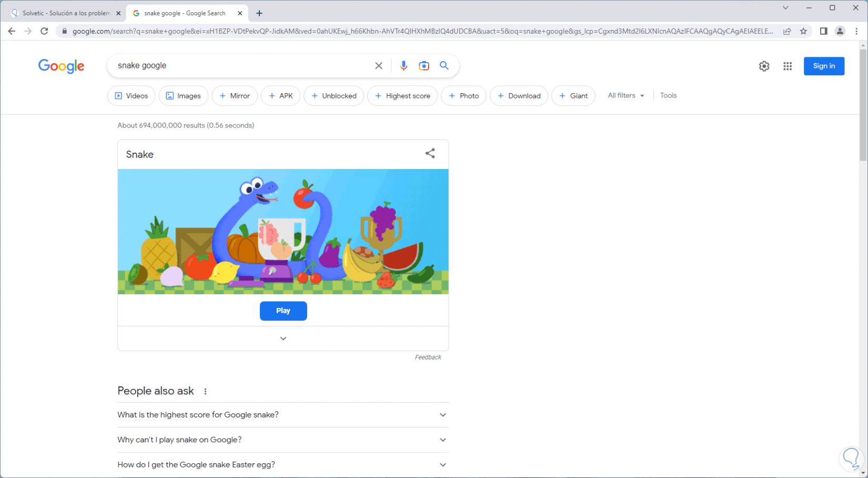The image size is (868, 478).
Task: Send Feedback on Snake card
Action: 428,357
